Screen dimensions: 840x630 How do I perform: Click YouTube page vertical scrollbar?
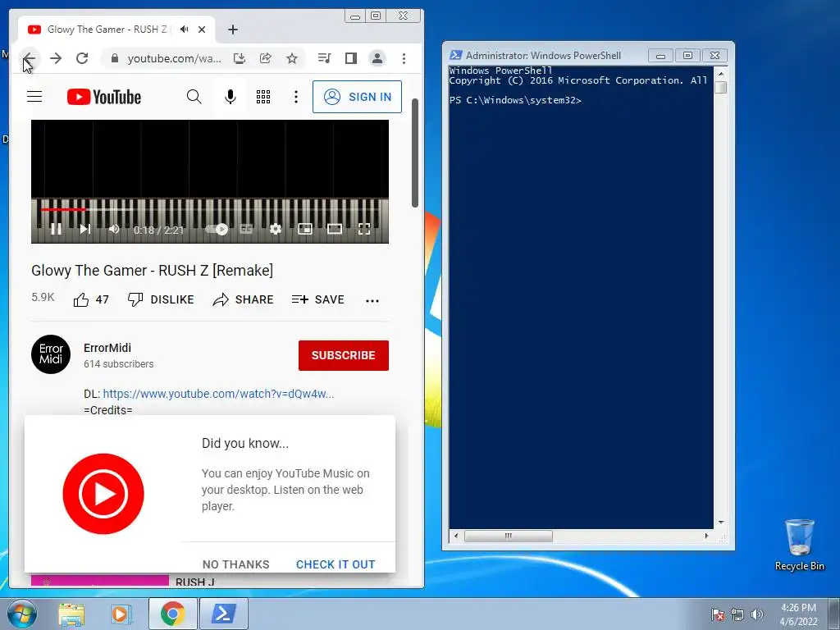coord(414,153)
